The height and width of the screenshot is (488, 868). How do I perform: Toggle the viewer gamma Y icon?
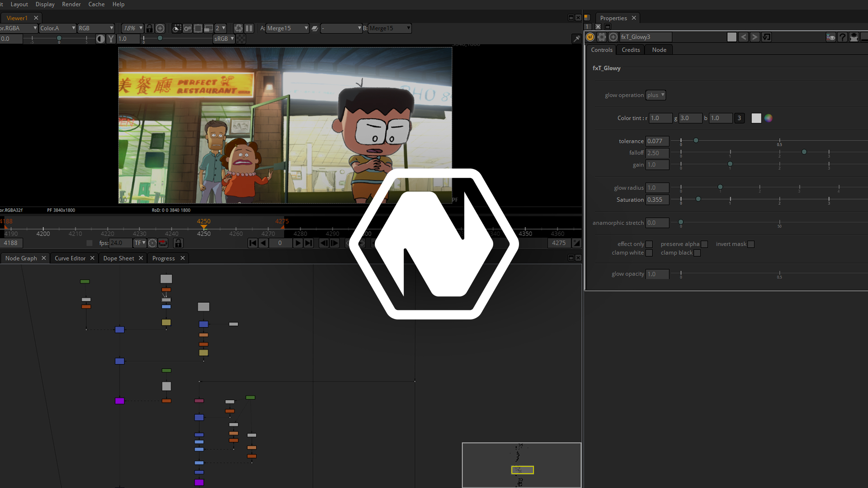click(111, 39)
